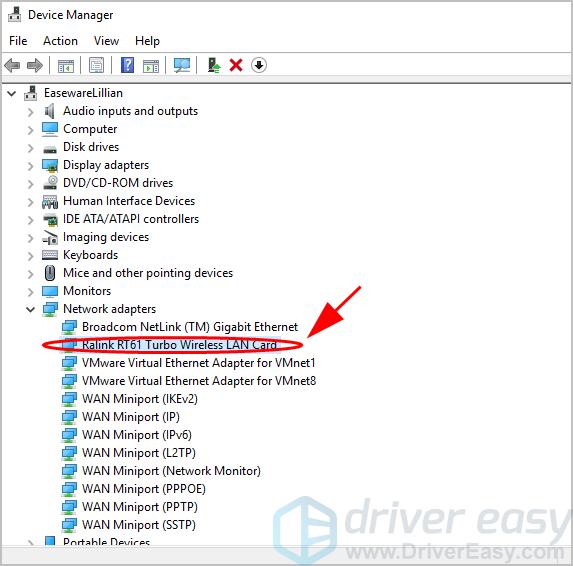
Task: Click the EasewareLillian computer root icon
Action: pyautogui.click(x=31, y=93)
